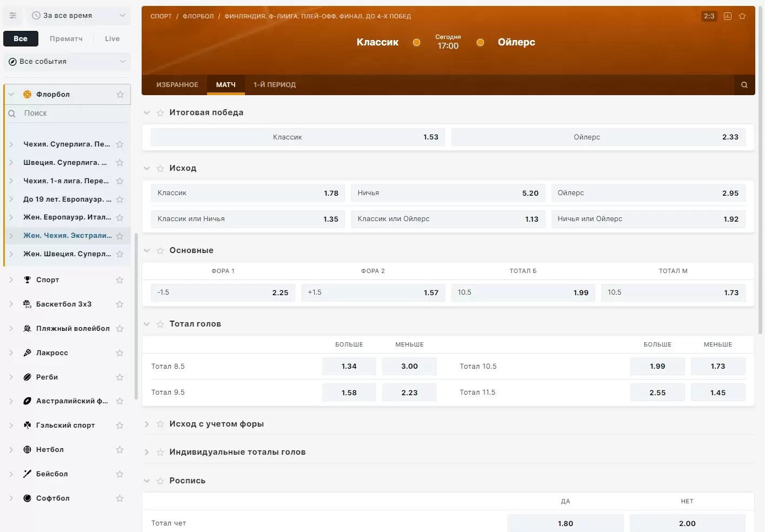Click the Классик team logo dot

[416, 42]
